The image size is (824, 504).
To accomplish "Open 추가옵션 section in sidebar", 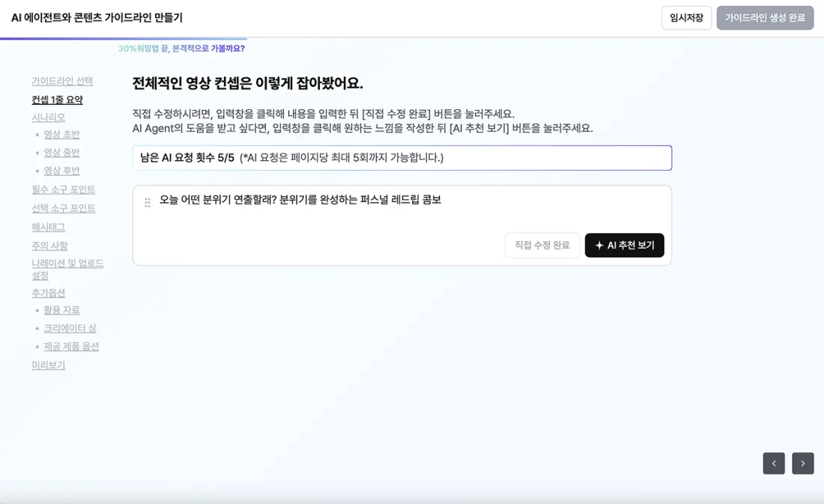I will (x=49, y=293).
